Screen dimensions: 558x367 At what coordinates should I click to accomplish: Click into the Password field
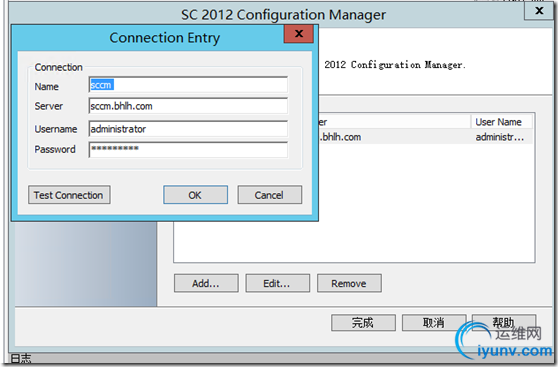(188, 150)
